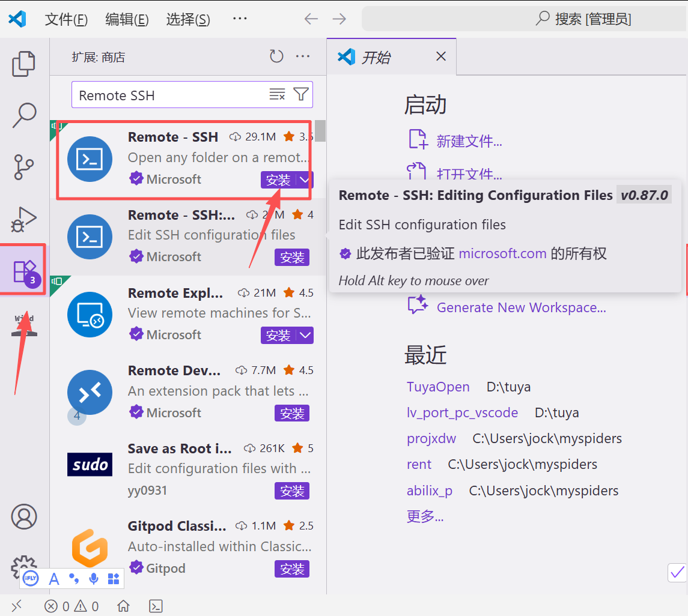Click the remote window indicator in status bar

17,606
